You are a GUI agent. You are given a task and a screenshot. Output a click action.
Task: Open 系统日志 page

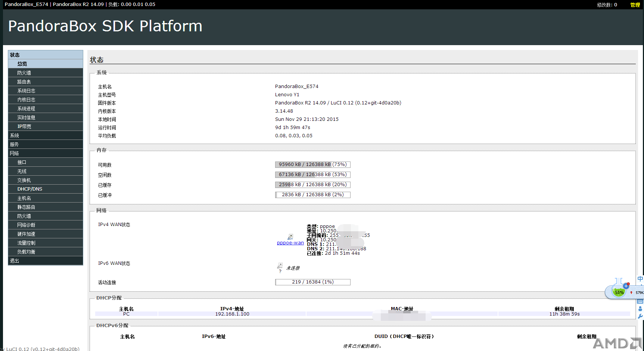point(46,91)
